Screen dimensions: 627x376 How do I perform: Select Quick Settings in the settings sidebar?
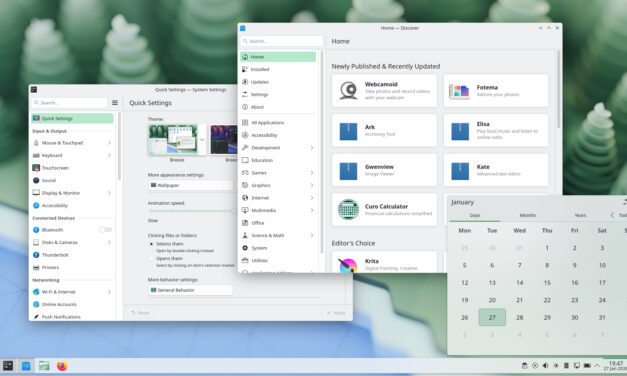pyautogui.click(x=72, y=118)
